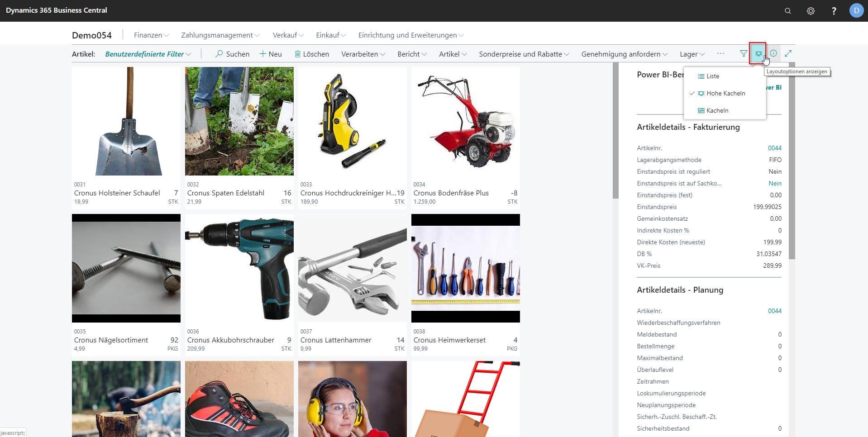
Task: Expand the Benutzerdefinierte Filter dropdown
Action: click(x=148, y=54)
